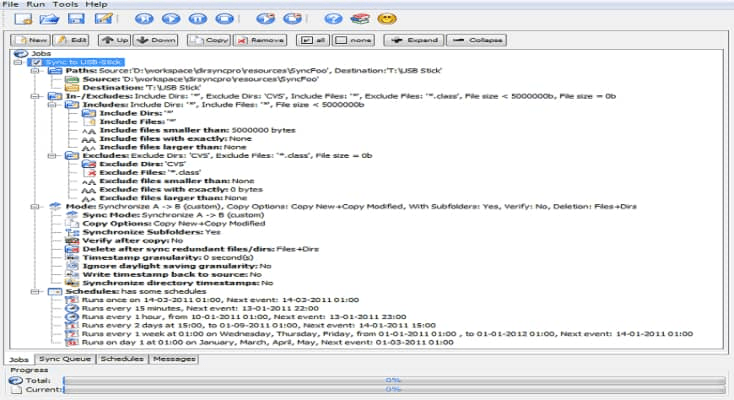This screenshot has width=734, height=400.
Task: Select 'Include files smaller than: 5000000 bytes' row
Action: (x=189, y=130)
